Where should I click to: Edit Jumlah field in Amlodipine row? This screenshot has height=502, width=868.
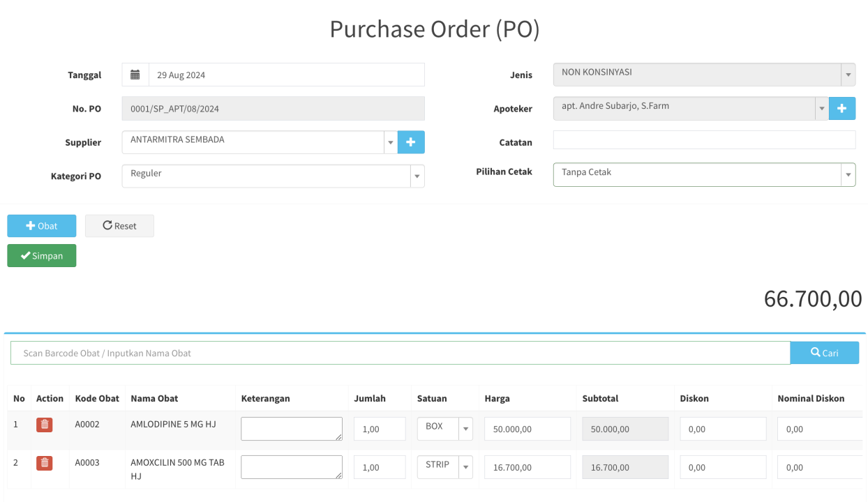click(380, 429)
